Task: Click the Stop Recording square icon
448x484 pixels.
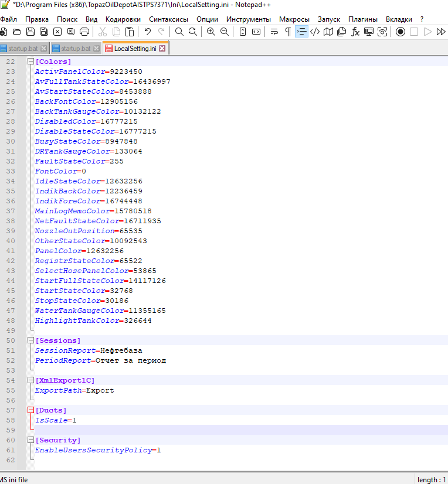Action: [x=414, y=32]
